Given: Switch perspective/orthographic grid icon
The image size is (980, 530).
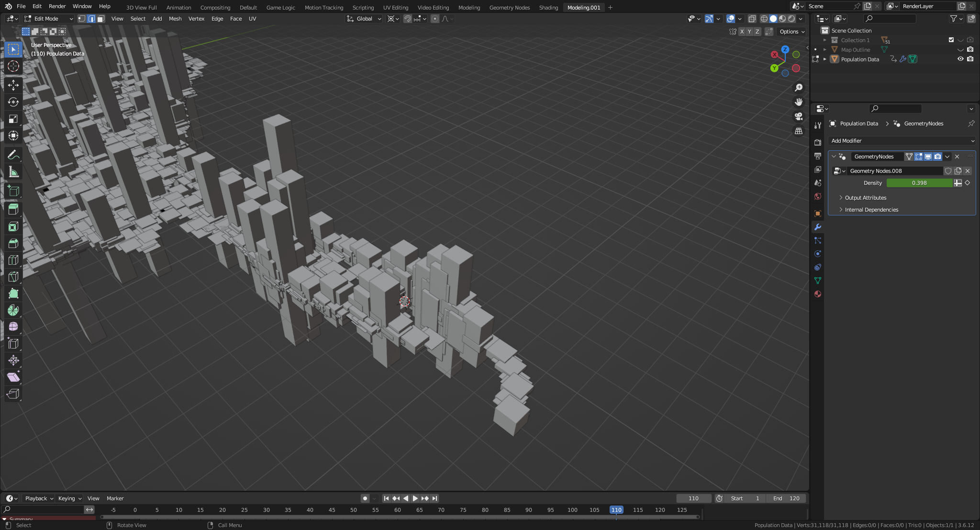Looking at the screenshot, I should point(799,131).
